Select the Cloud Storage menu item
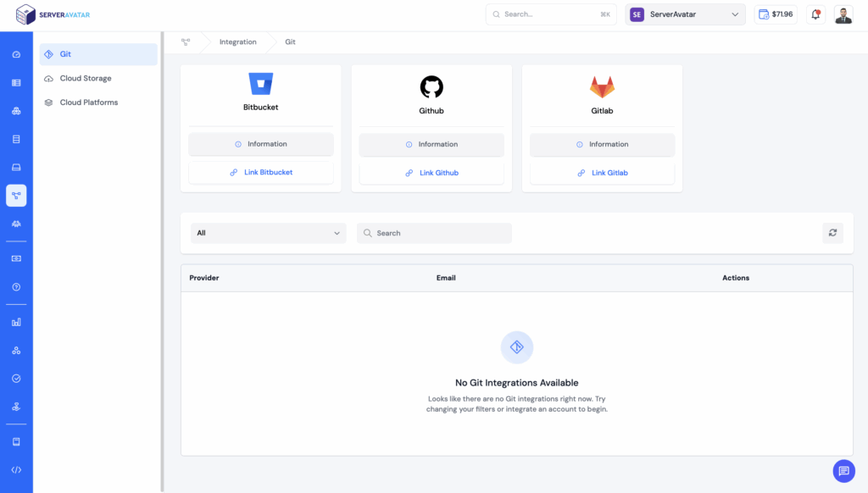The width and height of the screenshot is (868, 493). (98, 78)
